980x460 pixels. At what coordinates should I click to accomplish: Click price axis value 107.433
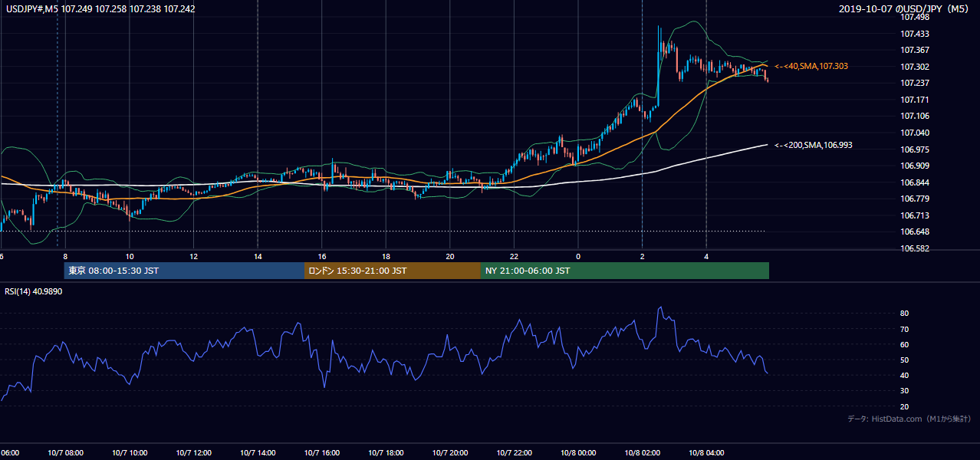pos(915,34)
